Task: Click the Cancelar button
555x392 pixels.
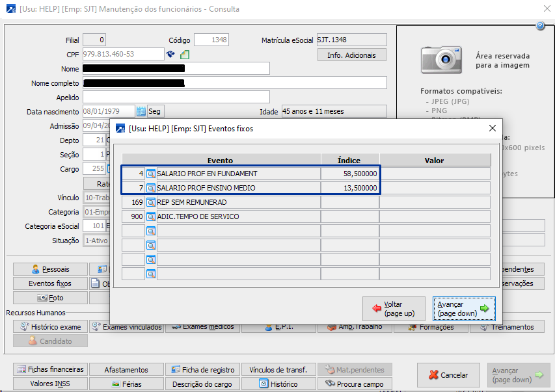Action: click(448, 374)
